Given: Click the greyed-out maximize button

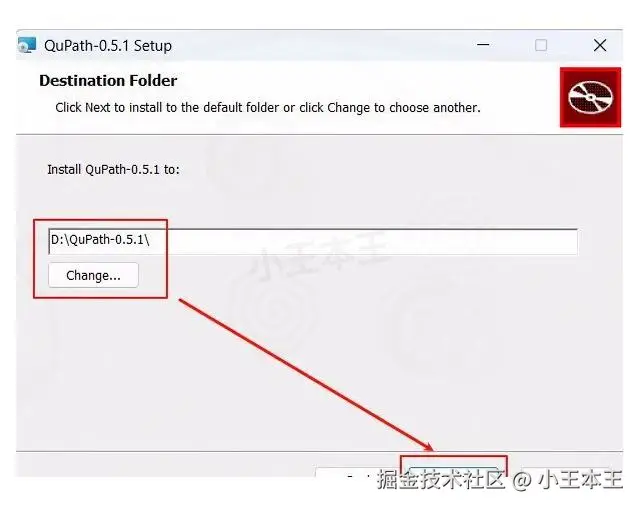Looking at the screenshot, I should coord(541,45).
